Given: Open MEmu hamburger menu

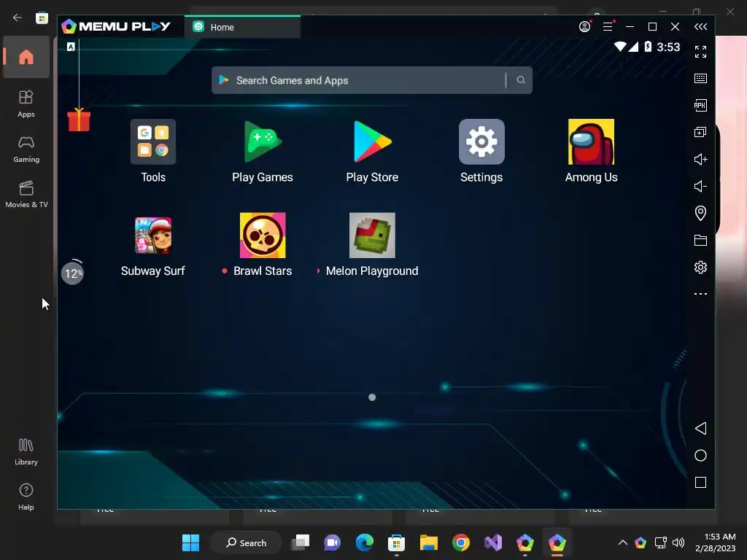Looking at the screenshot, I should tap(608, 27).
